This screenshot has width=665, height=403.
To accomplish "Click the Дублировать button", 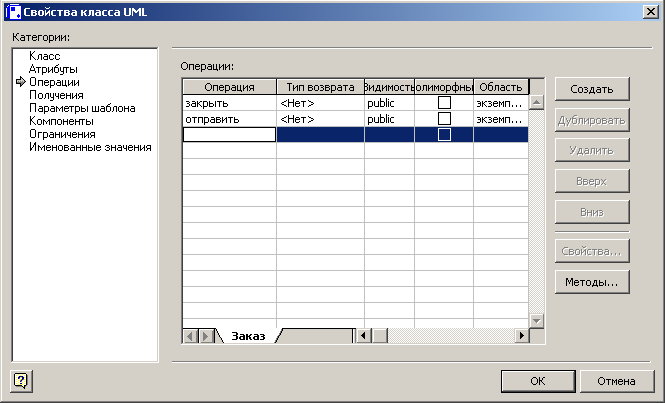I will tap(592, 120).
